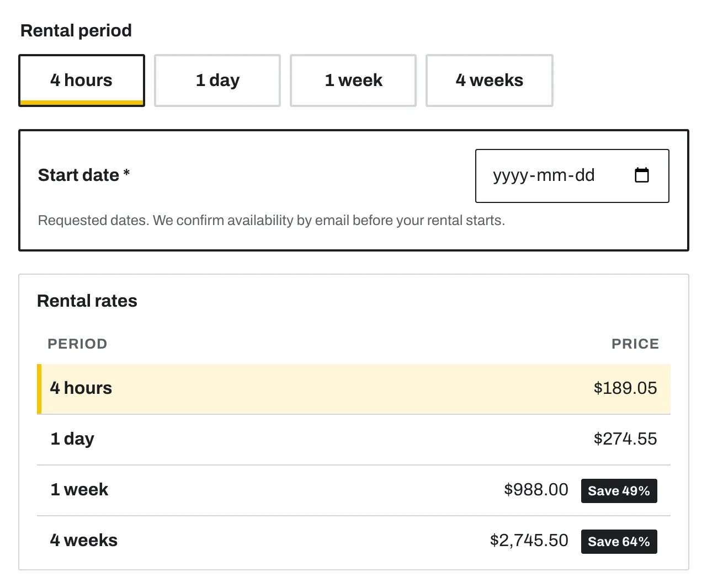Click the 1 week row label in rates table
Image resolution: width=707 pixels, height=588 pixels.
click(x=79, y=489)
